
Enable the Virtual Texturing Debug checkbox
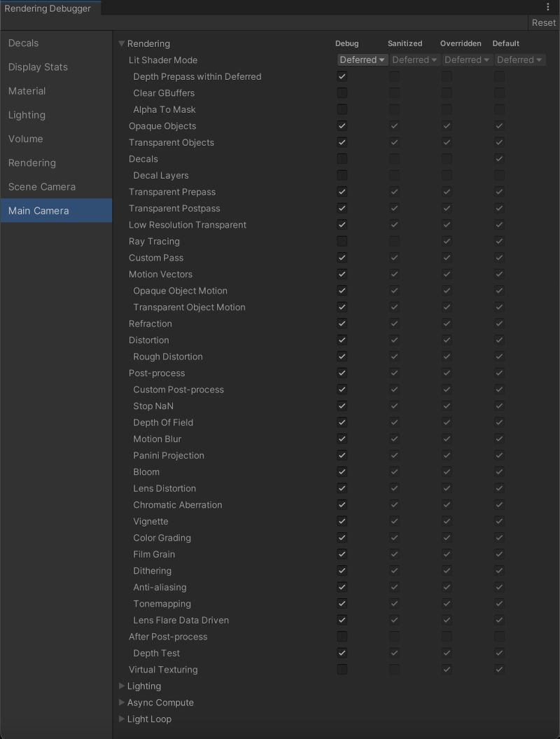(342, 669)
